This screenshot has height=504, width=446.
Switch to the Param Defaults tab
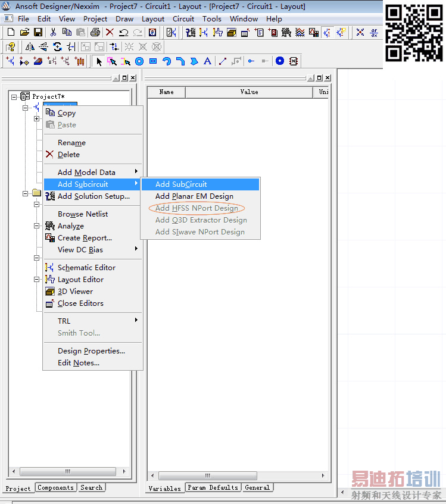click(x=213, y=487)
